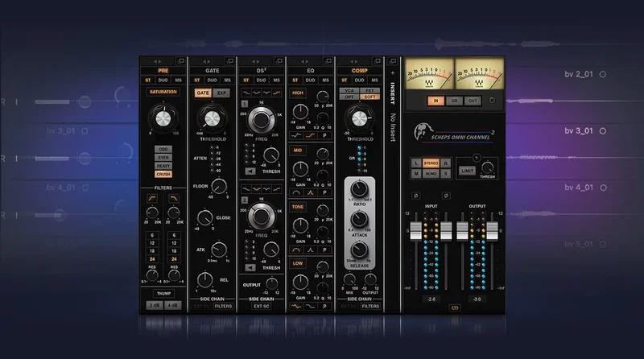Toggle the LIMIT button
644x359 pixels.
click(467, 171)
